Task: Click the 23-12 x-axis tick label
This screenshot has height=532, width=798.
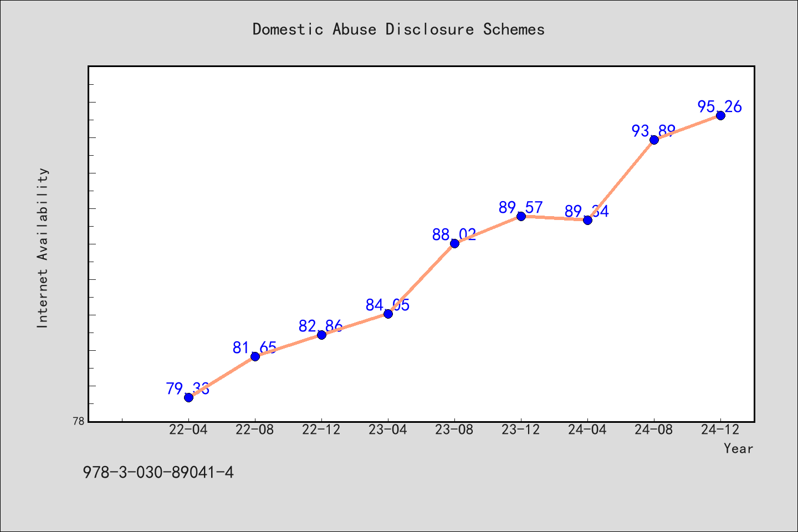Action: pos(521,429)
